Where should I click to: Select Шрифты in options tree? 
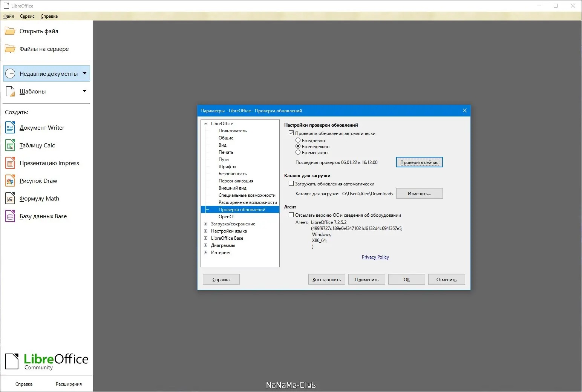[227, 166]
